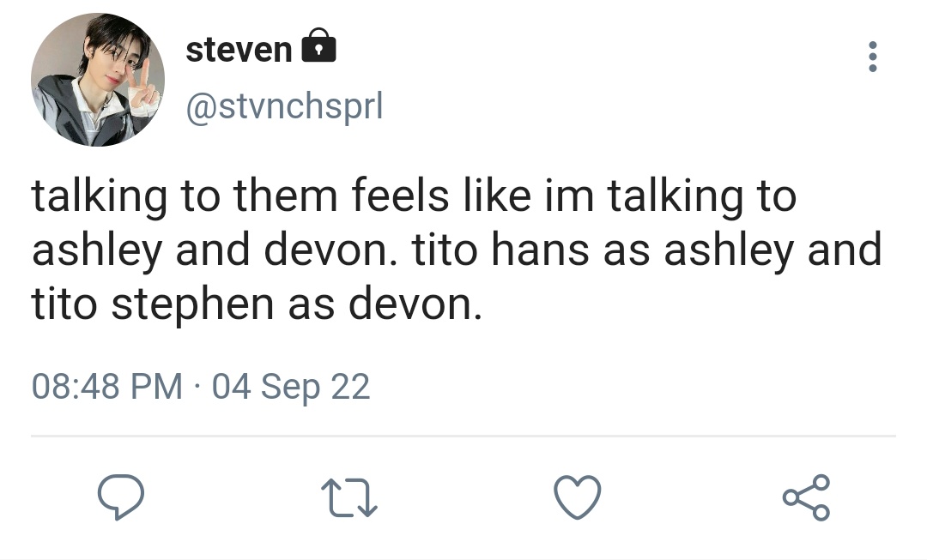This screenshot has height=560, width=927.
Task: Retweet the post with the arrows icon
Action: point(348,498)
